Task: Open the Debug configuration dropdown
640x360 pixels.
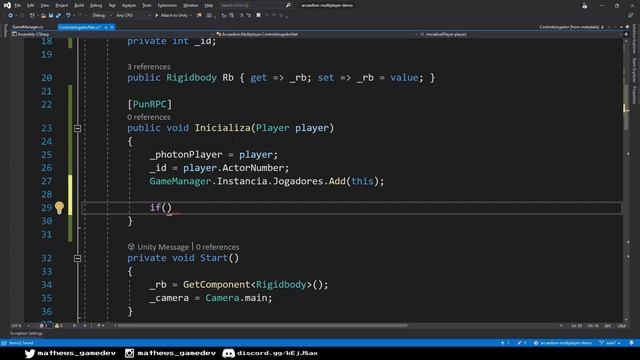Action: tap(102, 16)
